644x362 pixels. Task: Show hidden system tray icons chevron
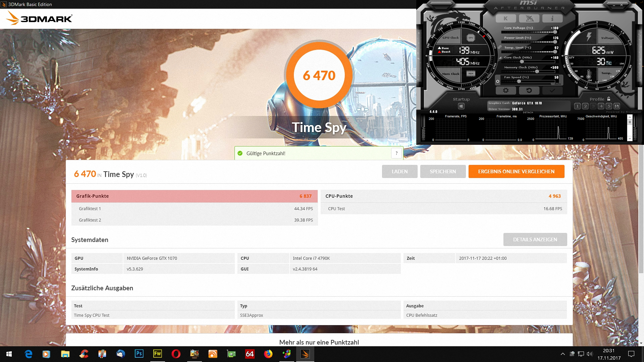pos(562,354)
